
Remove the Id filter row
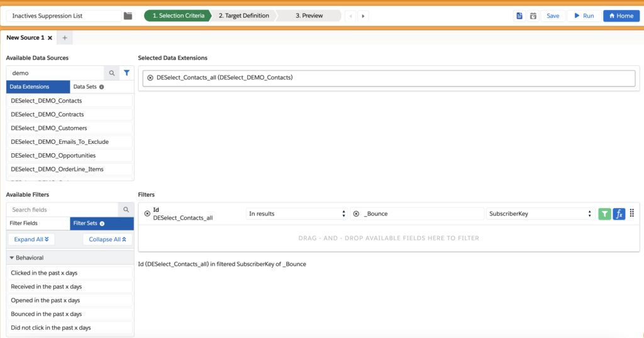147,214
